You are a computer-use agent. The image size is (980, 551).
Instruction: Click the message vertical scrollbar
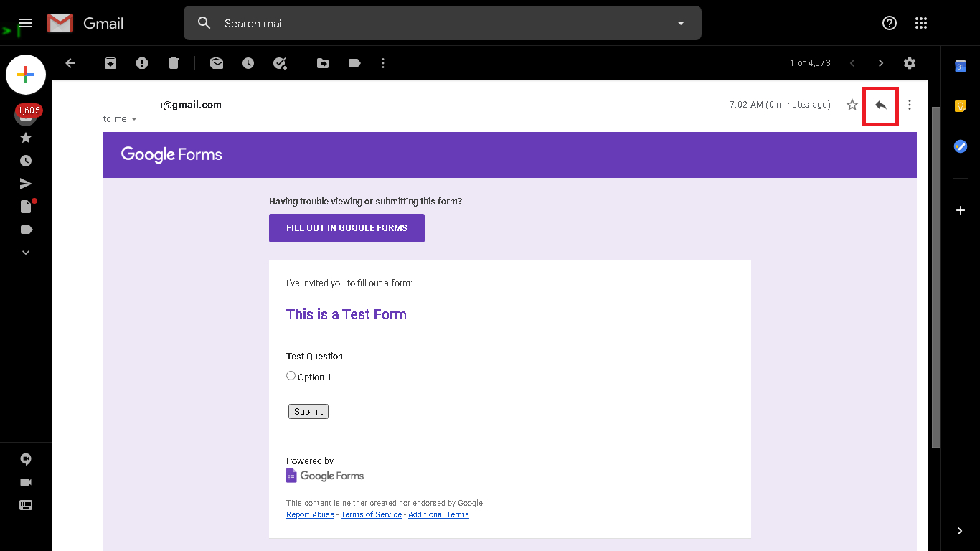click(935, 278)
